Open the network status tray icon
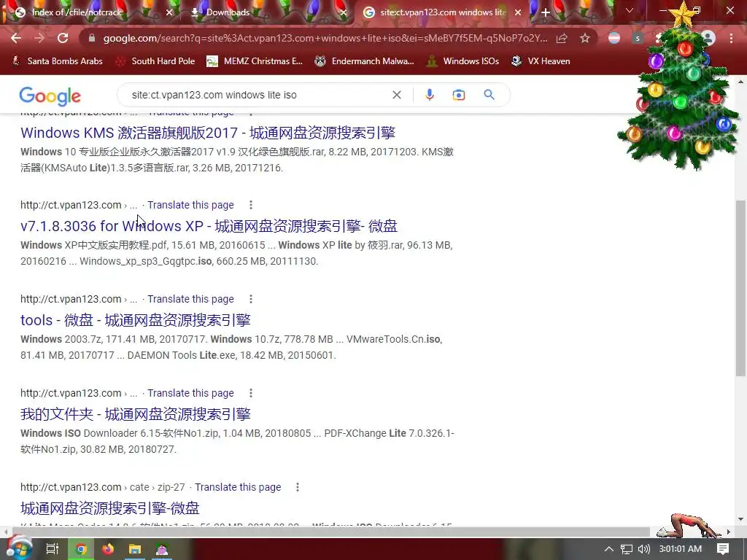Screen dimensions: 747x560 click(x=627, y=549)
